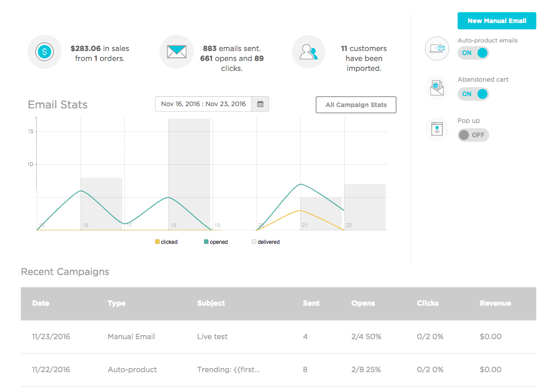Click the customers imported people icon
This screenshot has width=558, height=392.
(x=309, y=52)
